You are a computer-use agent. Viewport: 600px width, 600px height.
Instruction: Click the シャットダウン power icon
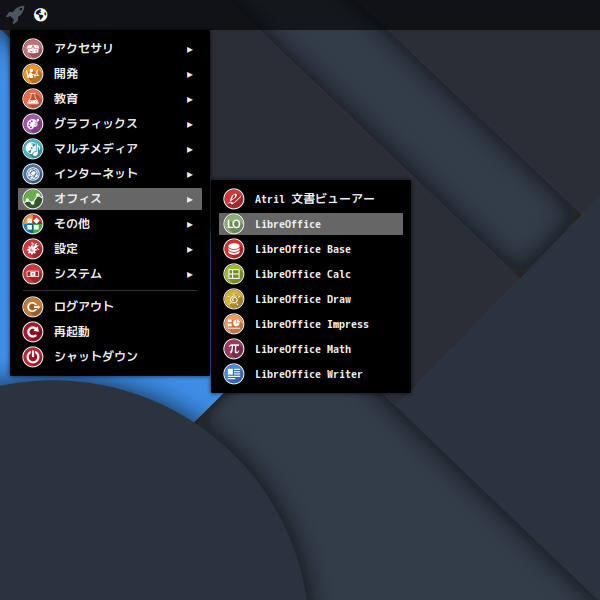pos(33,357)
